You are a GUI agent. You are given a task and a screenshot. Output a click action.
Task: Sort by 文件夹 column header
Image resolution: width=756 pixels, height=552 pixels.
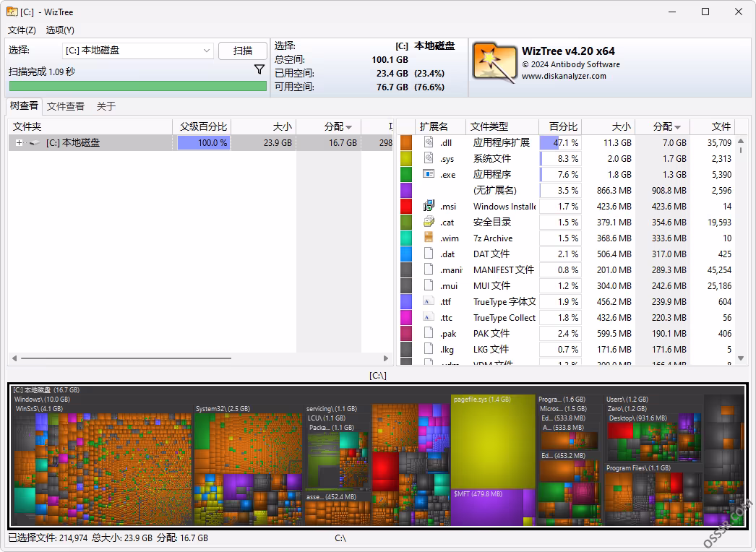(x=90, y=126)
